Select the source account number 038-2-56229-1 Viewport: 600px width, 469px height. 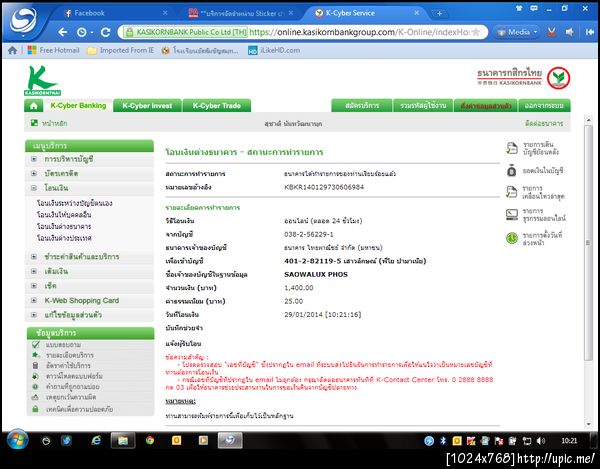[308, 234]
